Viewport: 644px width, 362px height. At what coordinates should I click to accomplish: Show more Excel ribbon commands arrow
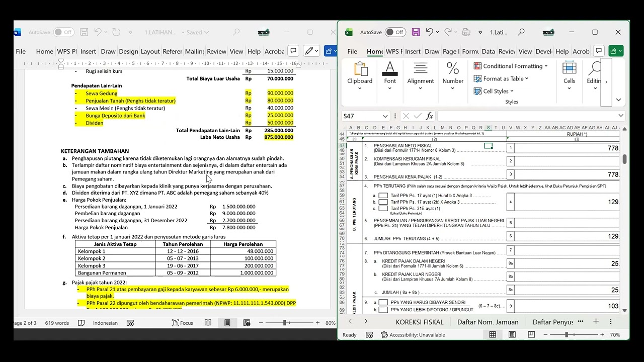click(606, 82)
